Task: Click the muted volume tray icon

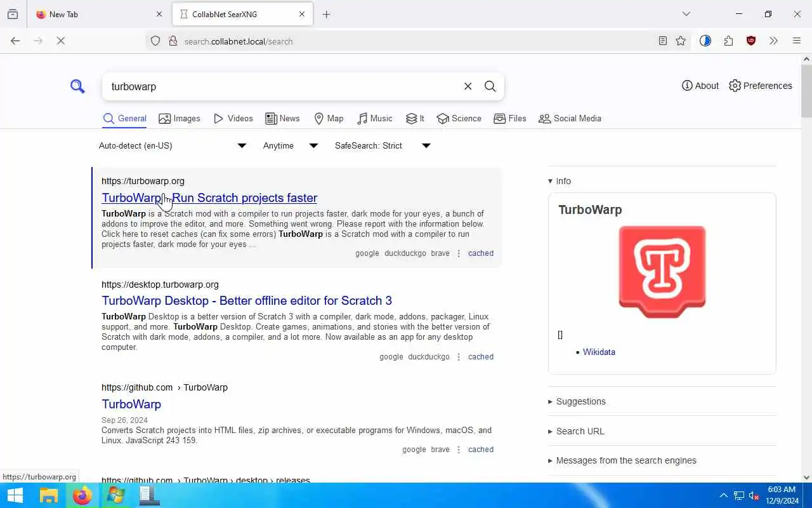Action: pyautogui.click(x=754, y=495)
